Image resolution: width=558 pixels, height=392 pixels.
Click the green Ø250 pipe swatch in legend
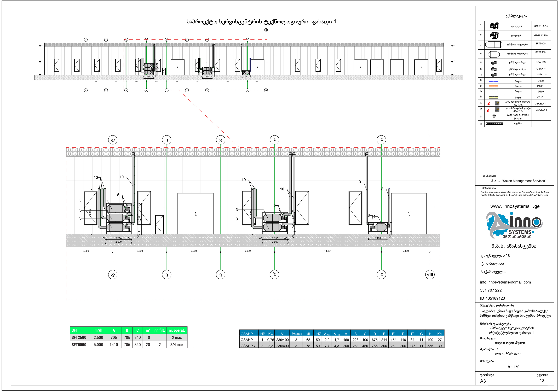[x=493, y=91]
